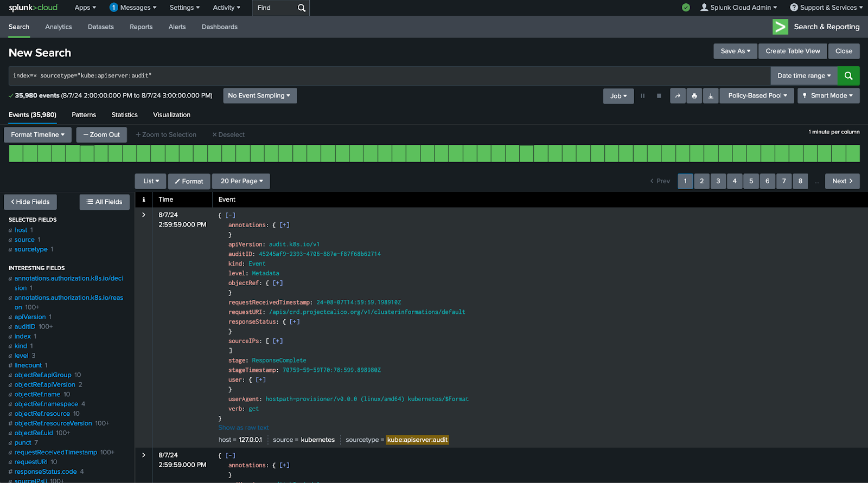Open the 20 Per Page dropdown
Viewport: 868px width, 483px height.
point(241,181)
